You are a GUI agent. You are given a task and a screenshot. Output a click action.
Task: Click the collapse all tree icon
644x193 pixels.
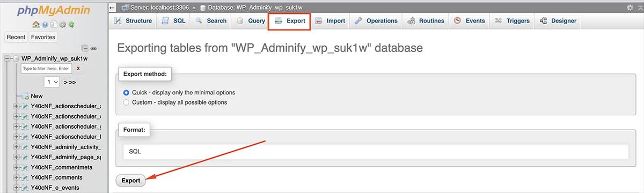(x=85, y=48)
